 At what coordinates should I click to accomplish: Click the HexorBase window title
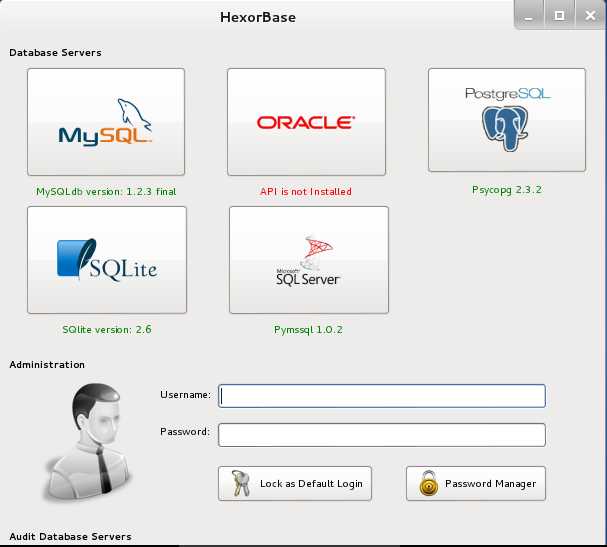click(258, 17)
